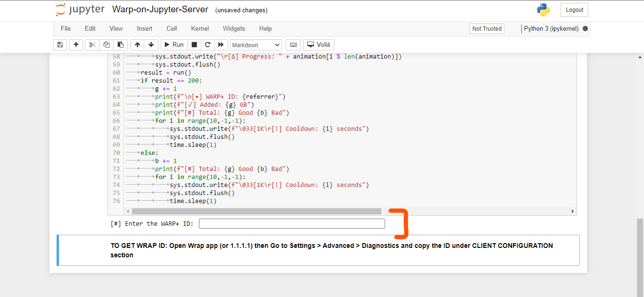
Task: Open the Cell menu
Action: [x=172, y=29]
